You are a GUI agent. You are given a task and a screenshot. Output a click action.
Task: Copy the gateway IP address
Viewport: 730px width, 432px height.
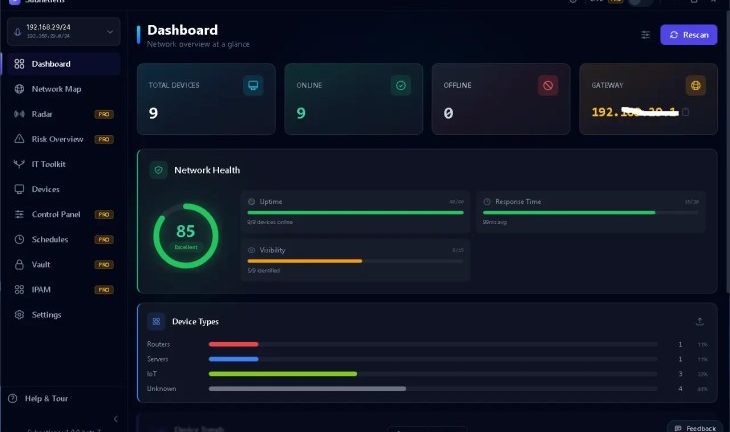[685, 112]
